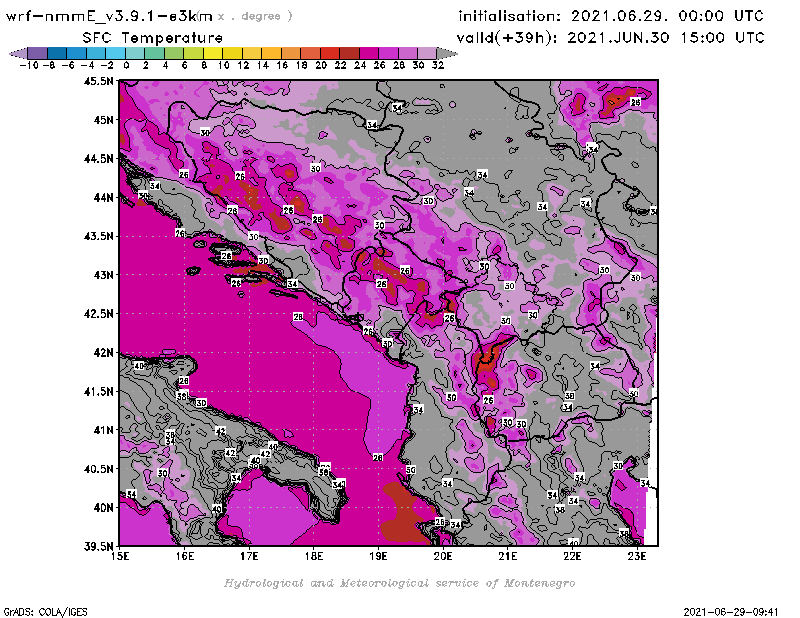Click the '41N' latitude label
Screen dimensions: 800x618
(x=103, y=430)
